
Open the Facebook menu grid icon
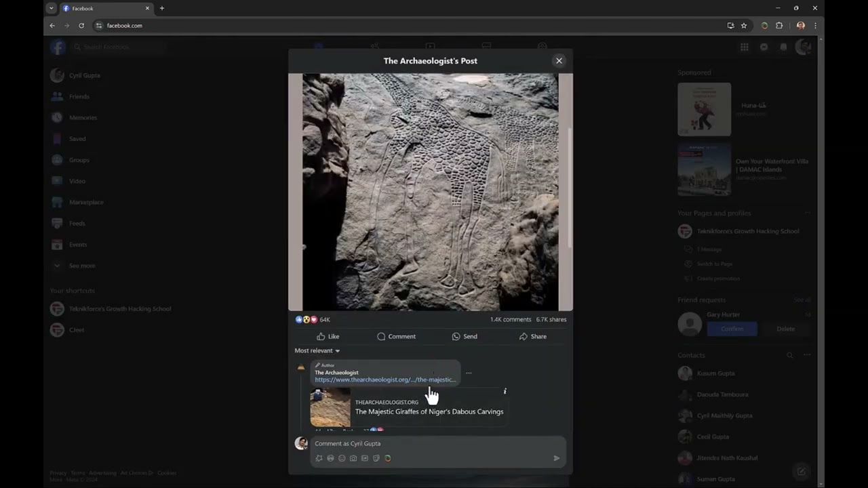pos(745,47)
